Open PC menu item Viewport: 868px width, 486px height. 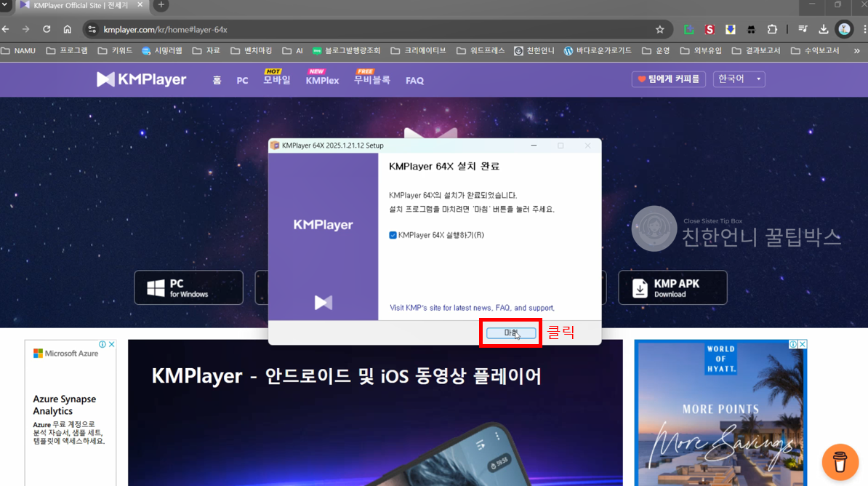(x=243, y=80)
